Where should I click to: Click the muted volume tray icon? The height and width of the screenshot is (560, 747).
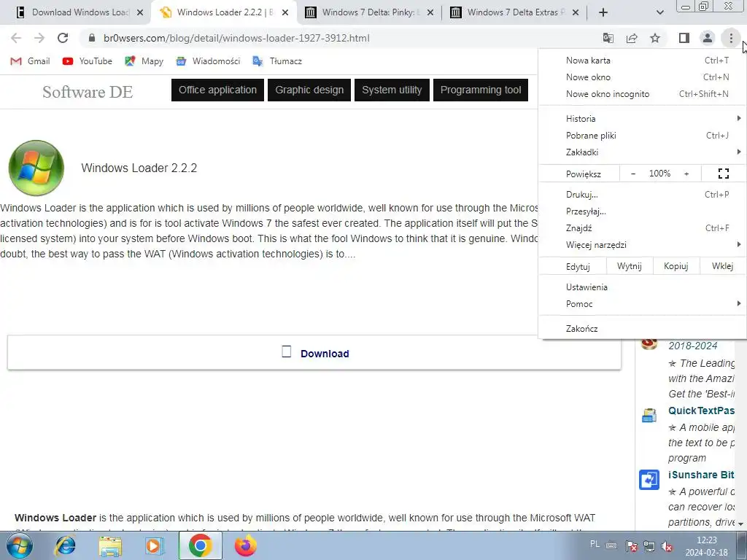667,546
